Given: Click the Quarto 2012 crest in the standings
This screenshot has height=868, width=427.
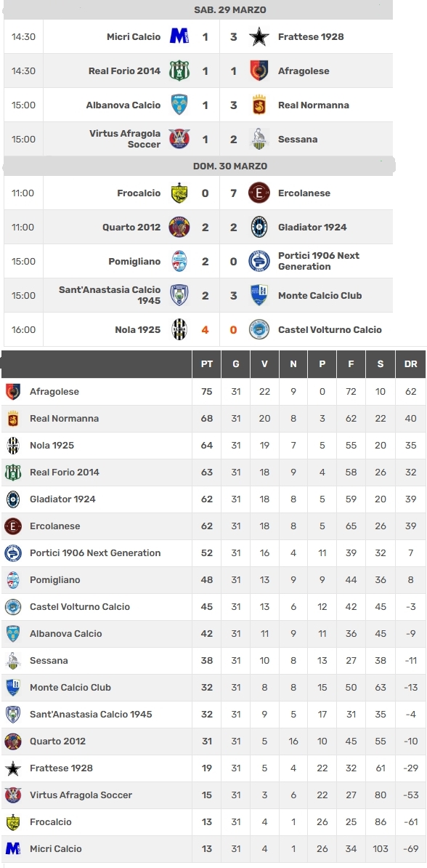Looking at the screenshot, I should tap(13, 742).
